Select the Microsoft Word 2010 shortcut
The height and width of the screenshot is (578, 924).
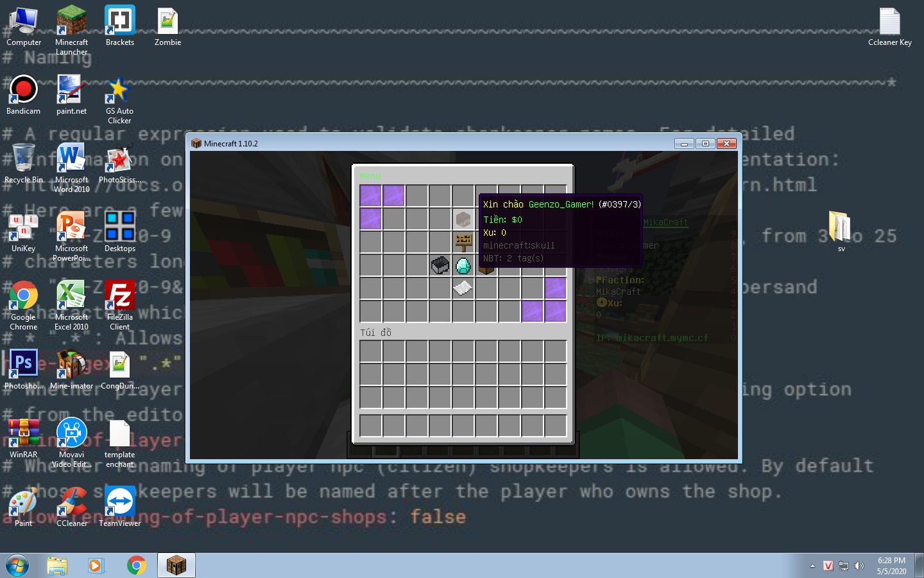click(71, 168)
